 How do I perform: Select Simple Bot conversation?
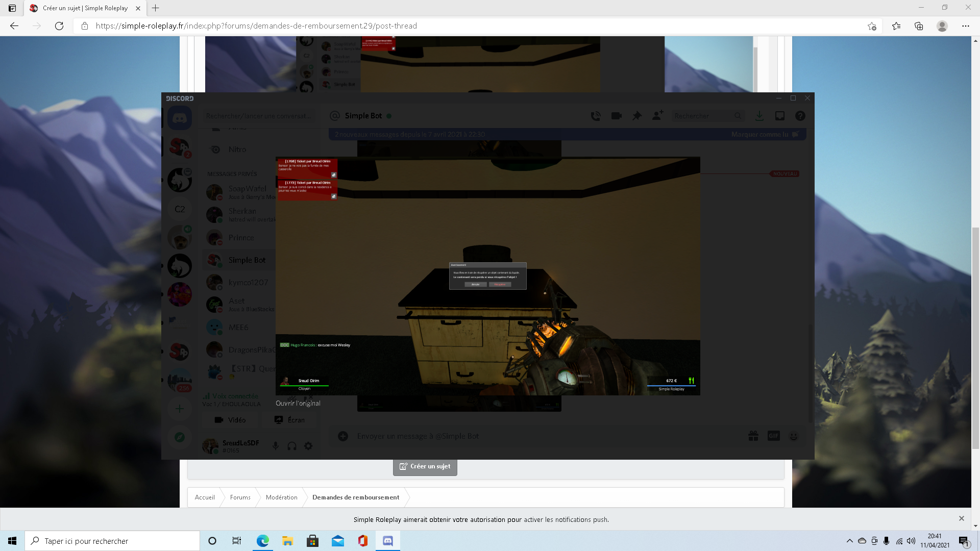click(x=239, y=260)
